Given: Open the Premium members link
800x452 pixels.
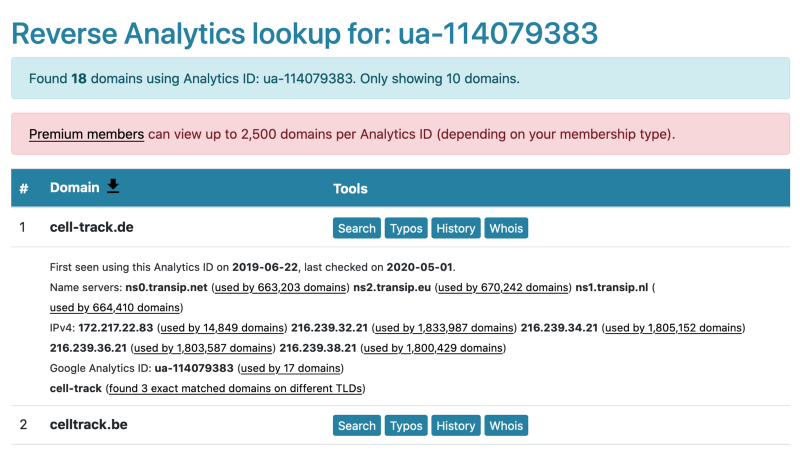Looking at the screenshot, I should [86, 134].
